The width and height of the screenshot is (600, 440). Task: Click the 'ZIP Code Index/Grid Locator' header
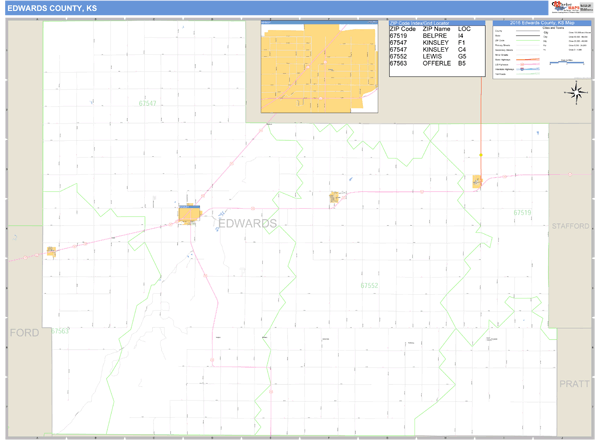tap(419, 23)
